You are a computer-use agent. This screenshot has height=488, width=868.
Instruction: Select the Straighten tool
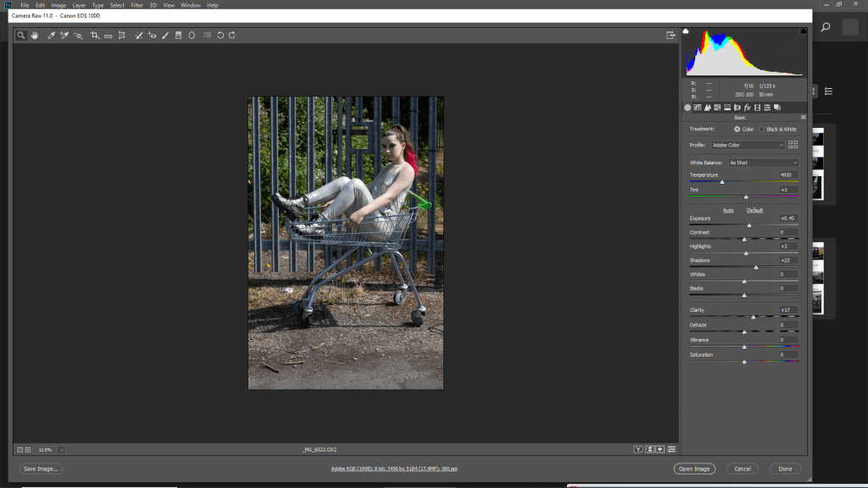[108, 36]
